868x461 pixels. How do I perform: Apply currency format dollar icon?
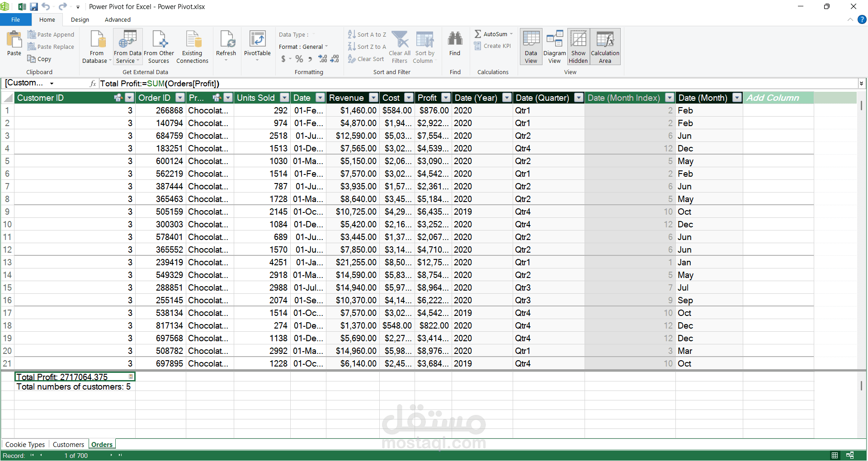click(283, 59)
